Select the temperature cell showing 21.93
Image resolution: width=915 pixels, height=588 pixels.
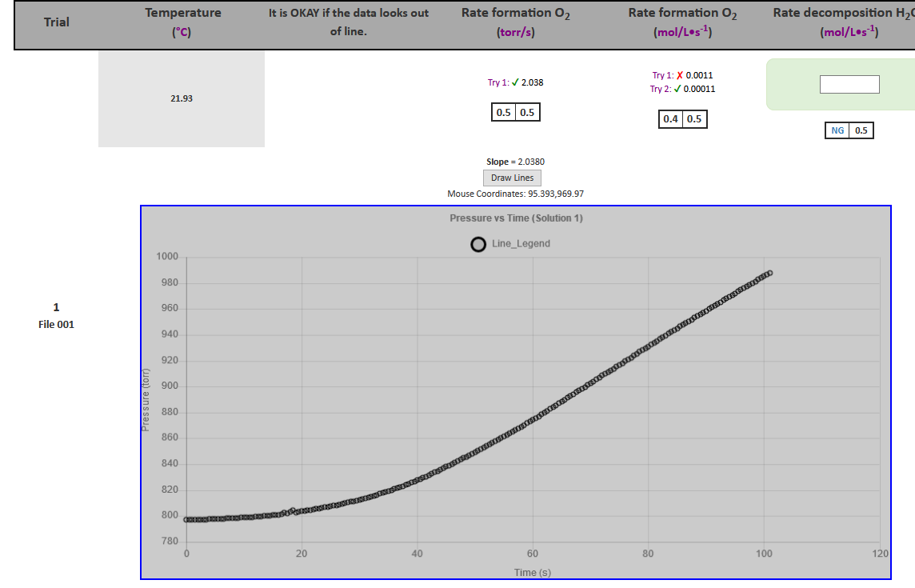(x=181, y=99)
